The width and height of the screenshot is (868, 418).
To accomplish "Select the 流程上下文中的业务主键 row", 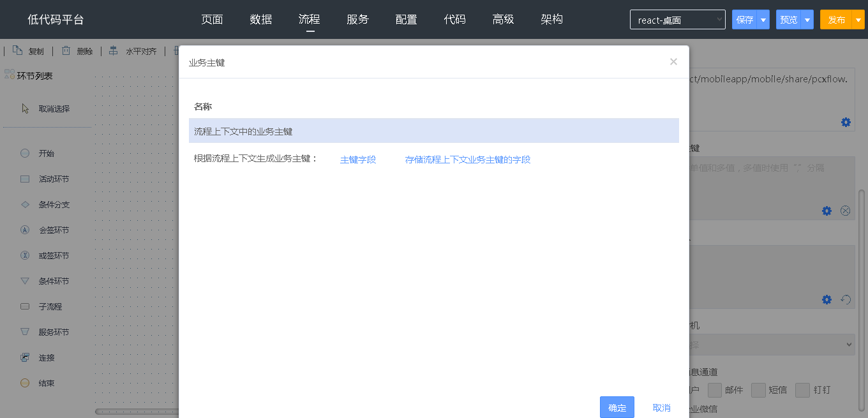I will [434, 131].
